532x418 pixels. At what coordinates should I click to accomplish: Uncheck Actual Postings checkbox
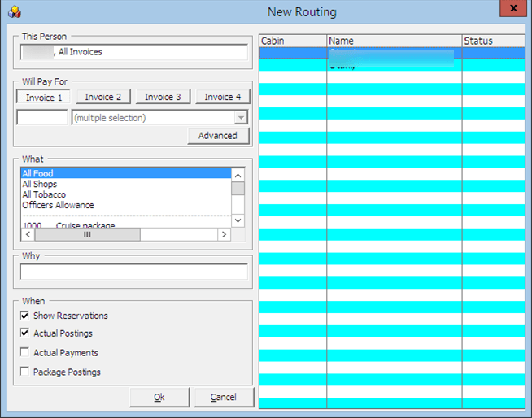click(24, 333)
